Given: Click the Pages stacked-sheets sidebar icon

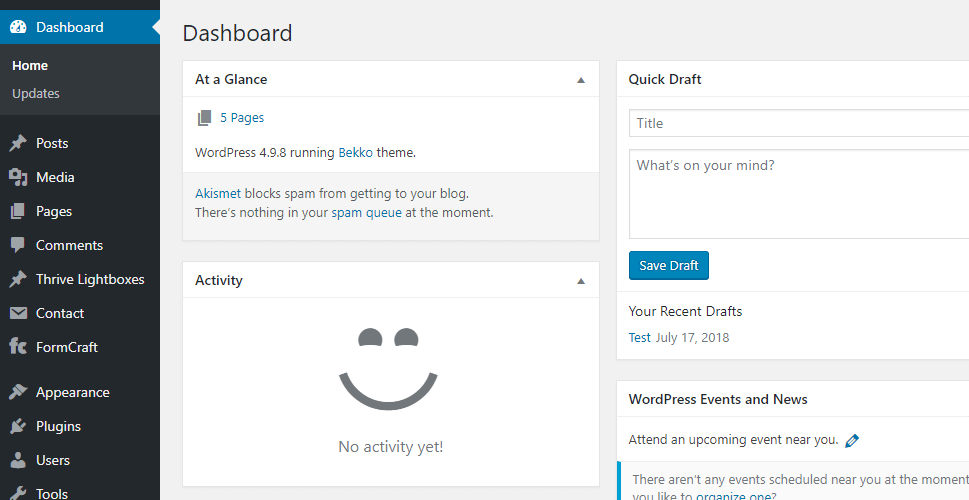Looking at the screenshot, I should [18, 211].
